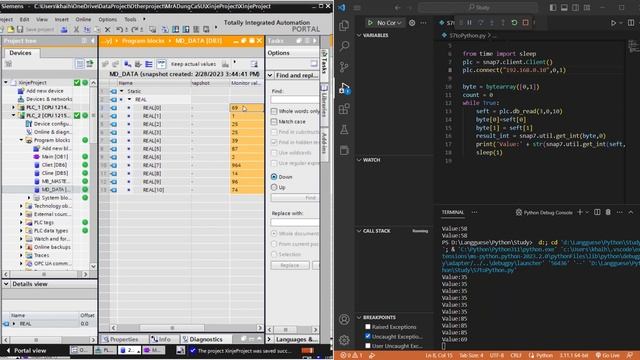Run Python file from editor title
The image size is (640, 360).
click(x=613, y=23)
